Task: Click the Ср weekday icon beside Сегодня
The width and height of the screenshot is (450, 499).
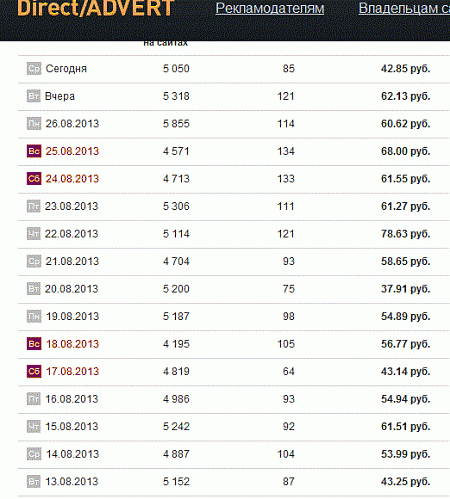Action: (x=34, y=69)
